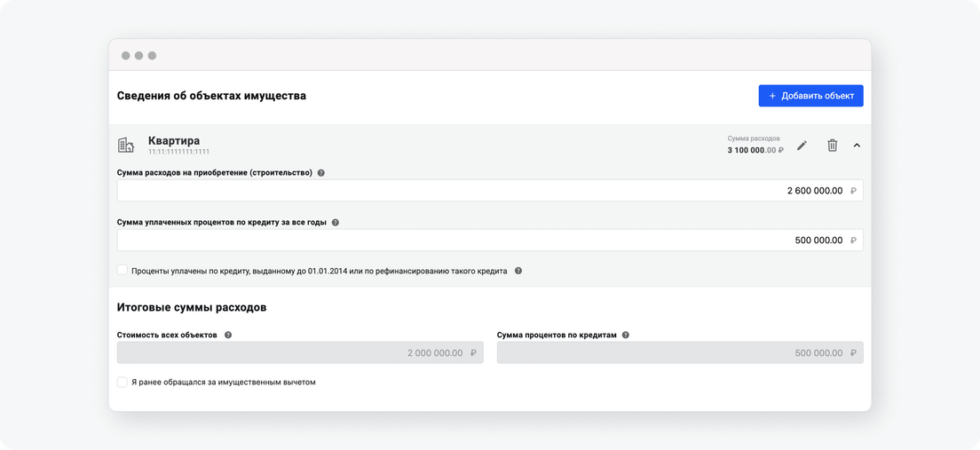The width and height of the screenshot is (980, 450).
Task: Open help icon for Сумма уплаченных процентов
Action: [335, 223]
